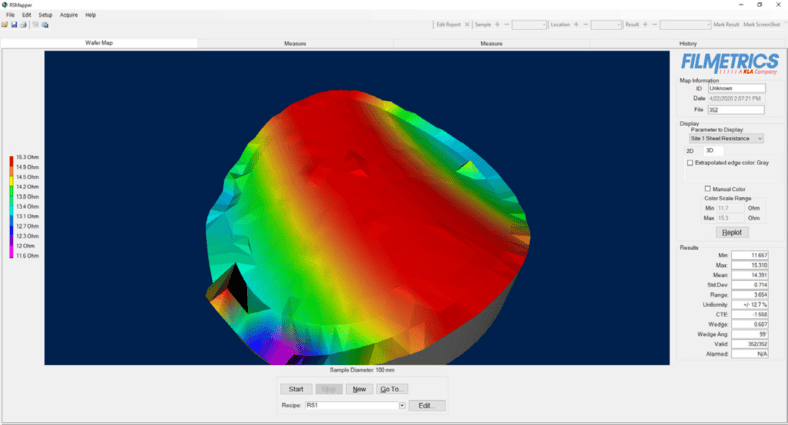Image resolution: width=788 pixels, height=425 pixels.
Task: Switch to the History tab
Action: point(688,43)
